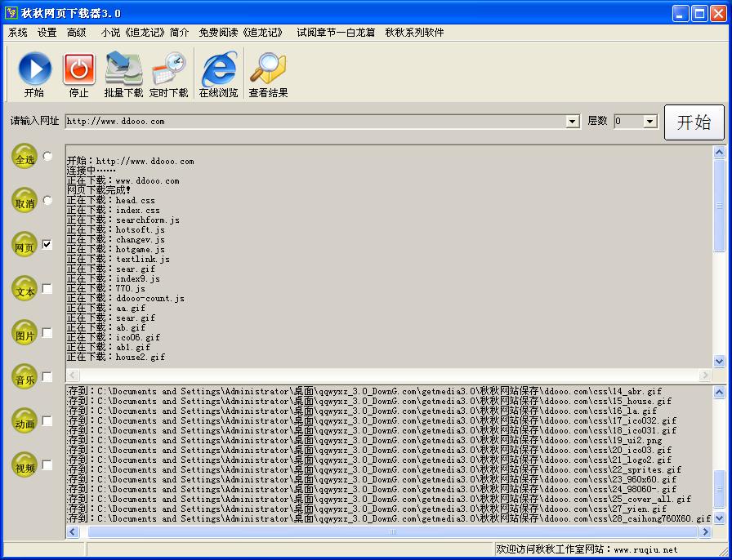Expand the 层数 depth dropdown arrow
The height and width of the screenshot is (560, 732).
649,122
